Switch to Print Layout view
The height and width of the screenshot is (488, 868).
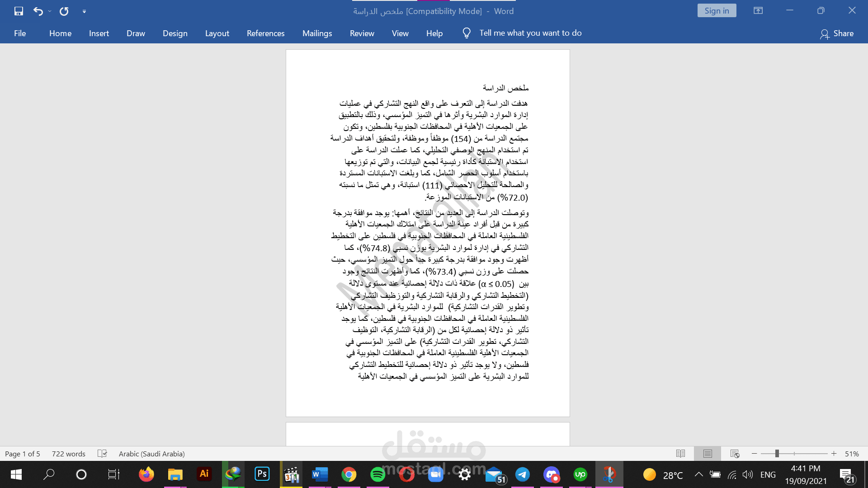tap(708, 454)
